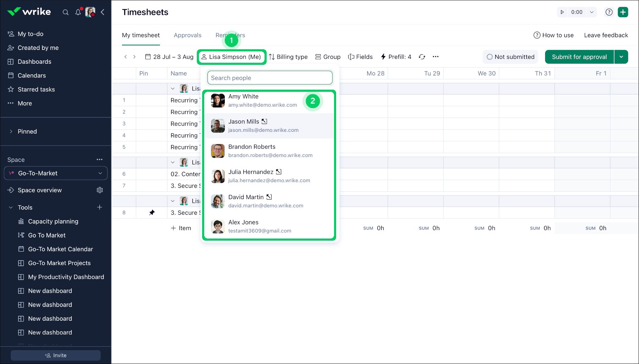
Task: Click the Name column header
Action: (179, 73)
